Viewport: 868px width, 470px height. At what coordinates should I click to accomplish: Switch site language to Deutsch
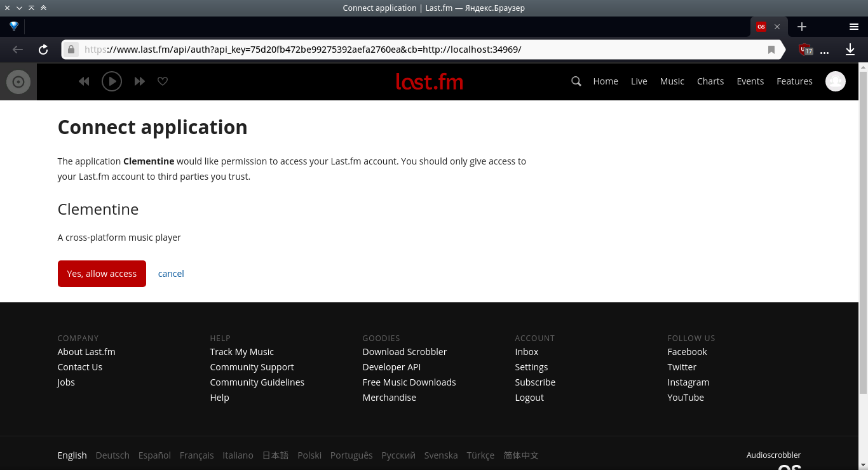112,455
